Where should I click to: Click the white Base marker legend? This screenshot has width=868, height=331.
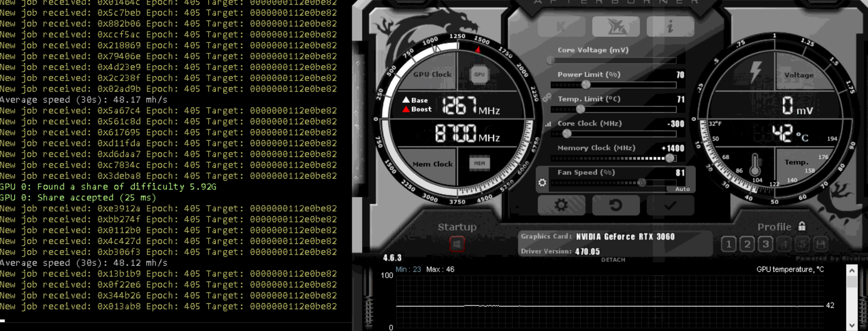[x=415, y=100]
